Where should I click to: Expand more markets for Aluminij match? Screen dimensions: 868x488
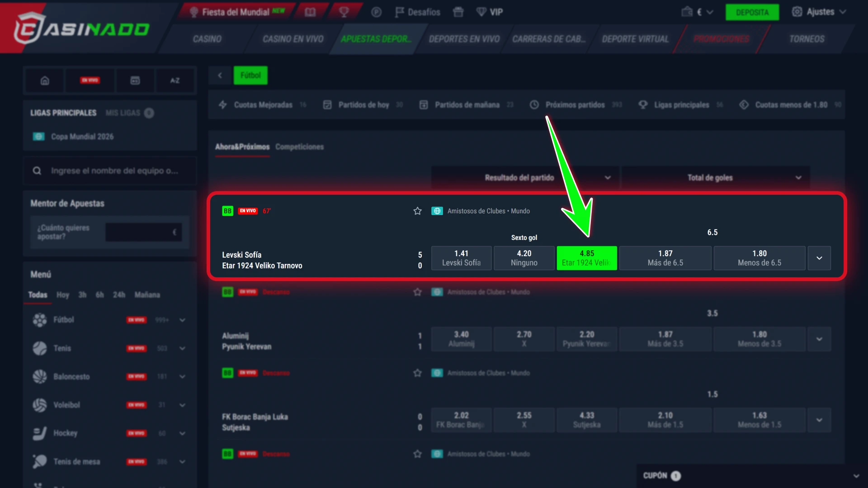click(819, 339)
